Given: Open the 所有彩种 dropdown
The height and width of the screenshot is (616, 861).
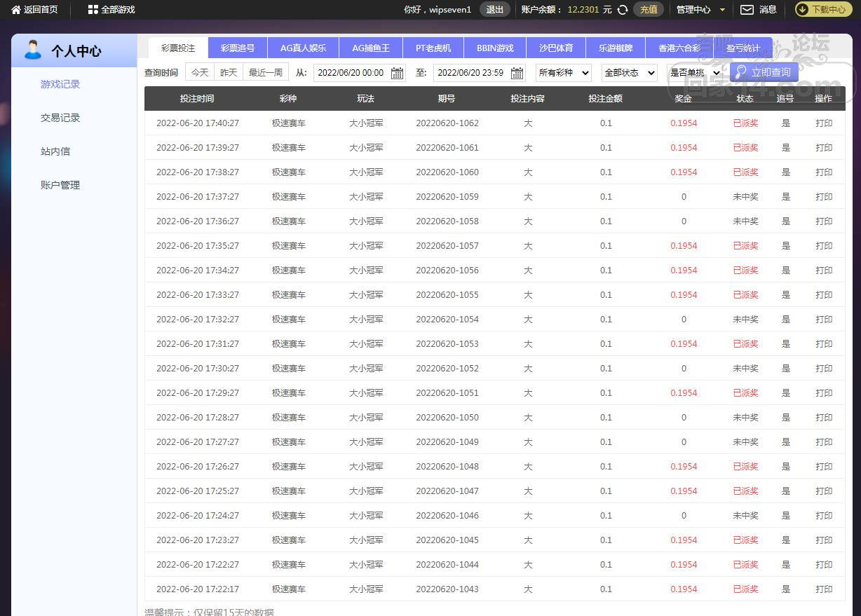Looking at the screenshot, I should 564,73.
